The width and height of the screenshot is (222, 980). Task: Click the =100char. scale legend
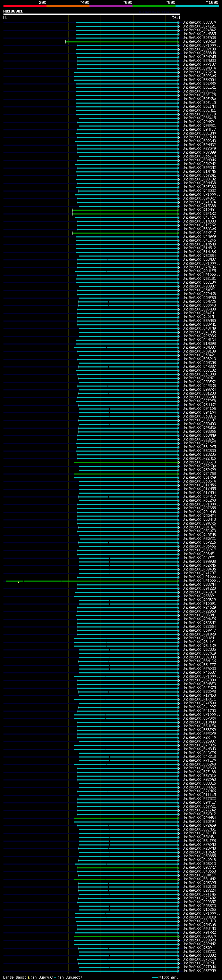[x=165, y=977]
